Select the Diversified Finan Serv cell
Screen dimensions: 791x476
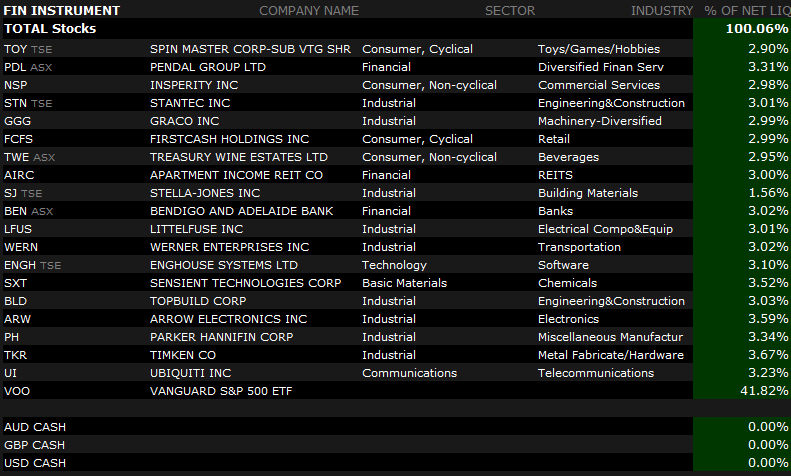coord(601,67)
